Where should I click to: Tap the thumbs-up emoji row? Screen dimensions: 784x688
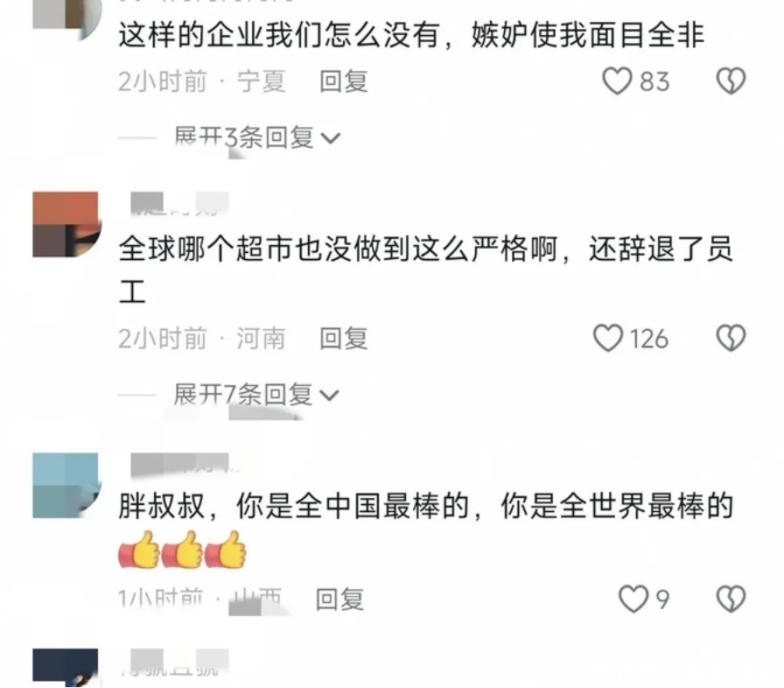(x=182, y=550)
